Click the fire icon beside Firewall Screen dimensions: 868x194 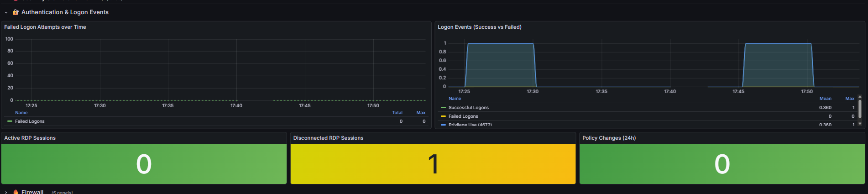[x=16, y=192]
